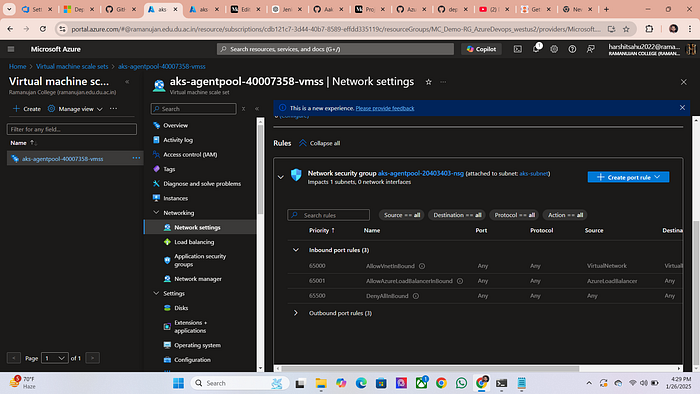This screenshot has height=394, width=700.
Task: Open the page number dropdown
Action: pos(54,358)
